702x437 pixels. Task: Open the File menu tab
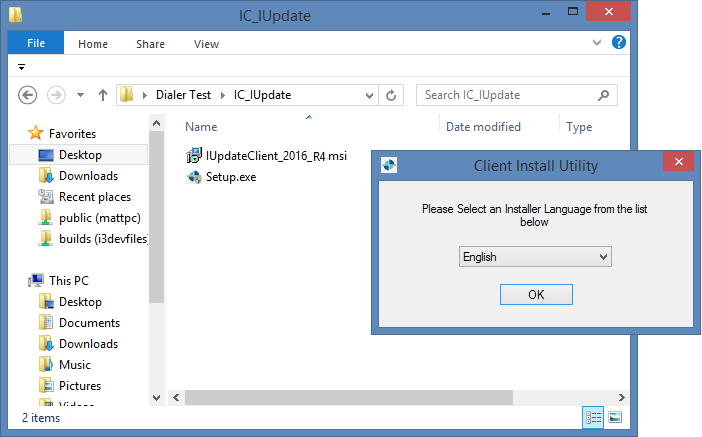tap(36, 43)
